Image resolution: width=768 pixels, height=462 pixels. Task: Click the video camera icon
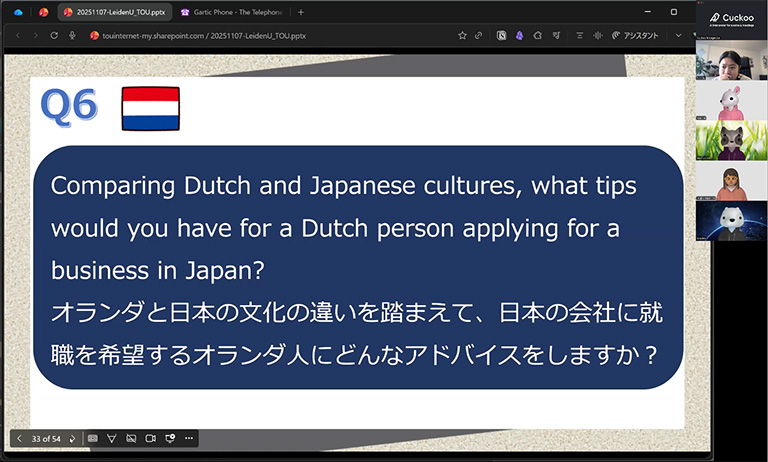pos(151,438)
